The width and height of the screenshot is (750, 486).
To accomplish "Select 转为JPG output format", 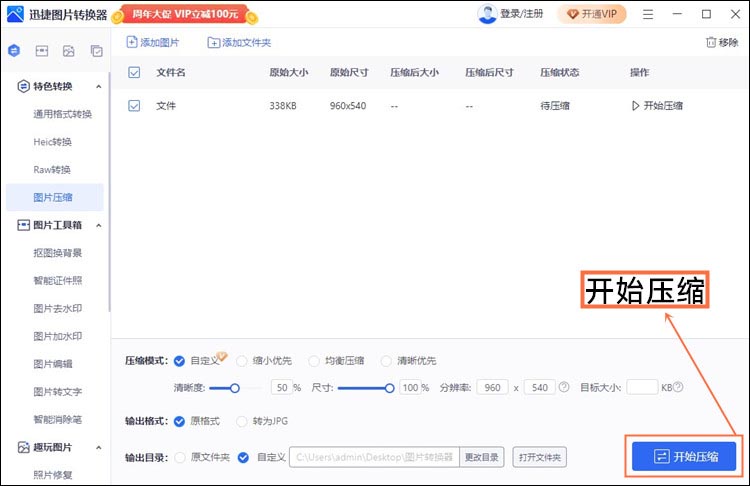I will coord(242,421).
